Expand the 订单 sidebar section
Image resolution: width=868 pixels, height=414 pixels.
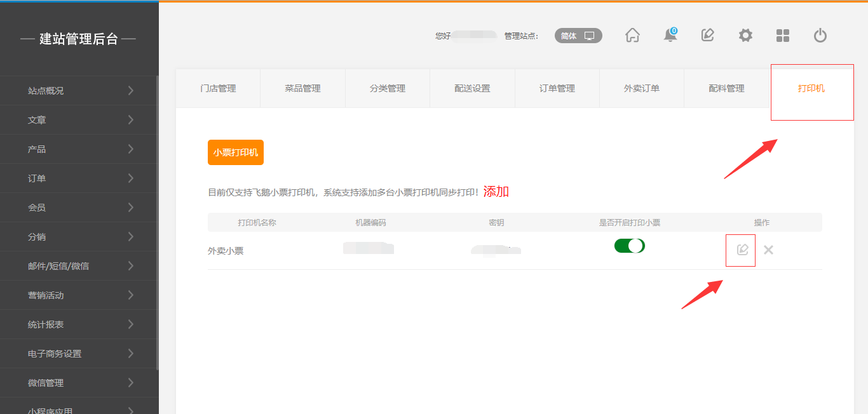pos(79,178)
